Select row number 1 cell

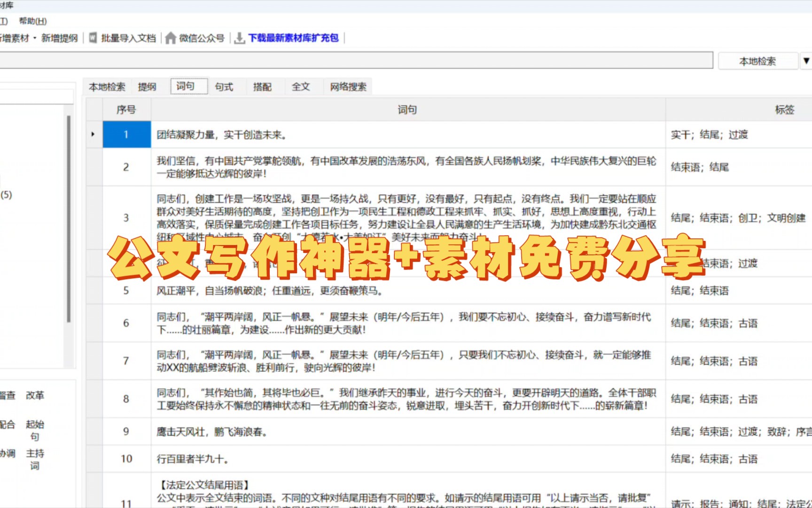click(x=126, y=135)
